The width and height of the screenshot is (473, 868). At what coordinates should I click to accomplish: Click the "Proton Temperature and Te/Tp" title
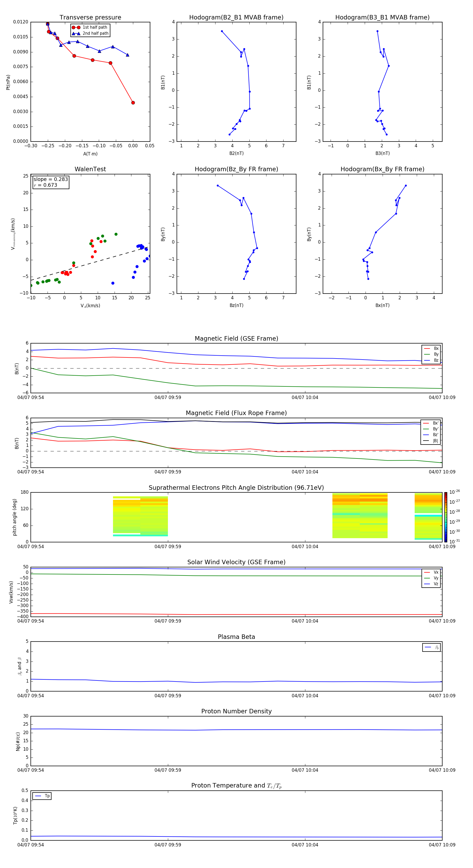tap(236, 786)
